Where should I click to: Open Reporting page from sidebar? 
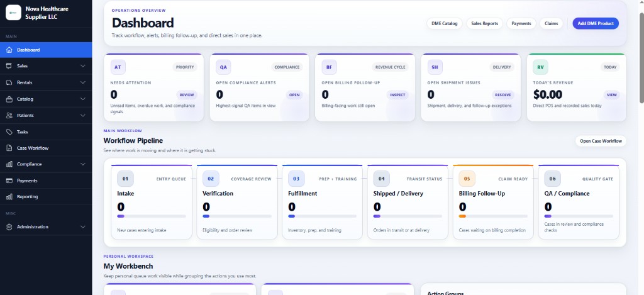coord(46,196)
